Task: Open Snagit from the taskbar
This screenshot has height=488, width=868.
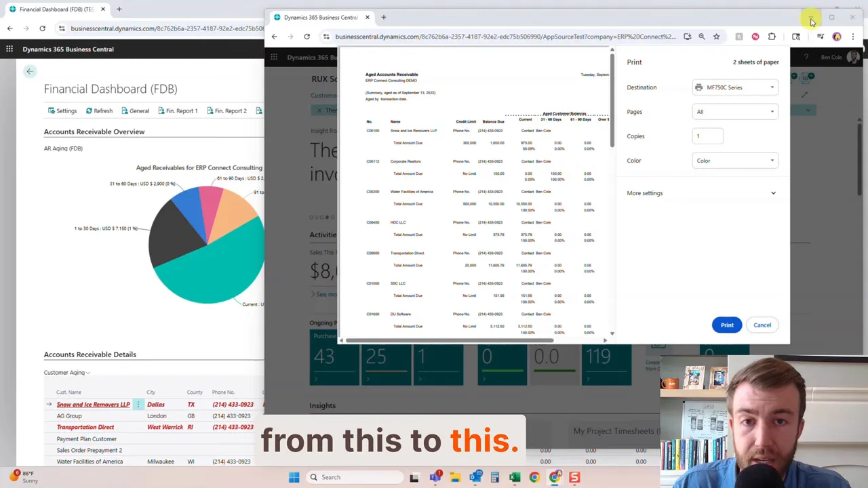Action: (x=573, y=477)
